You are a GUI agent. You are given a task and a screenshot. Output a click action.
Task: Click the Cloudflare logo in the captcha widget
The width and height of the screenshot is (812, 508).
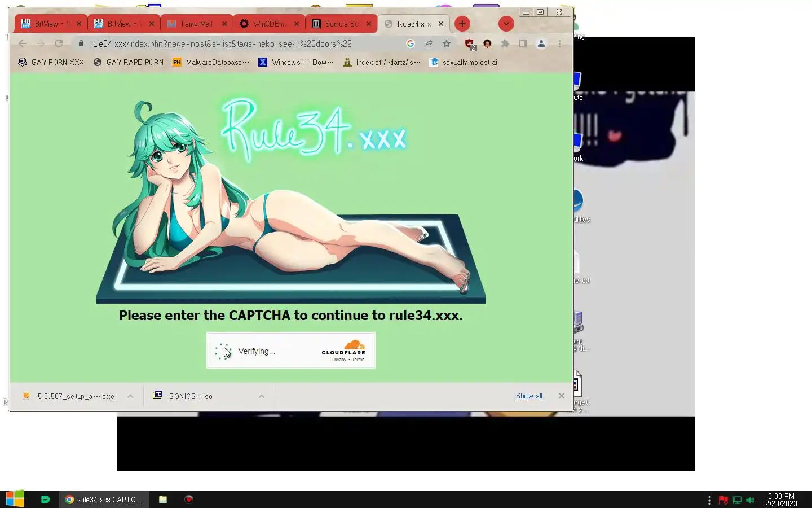pyautogui.click(x=343, y=347)
